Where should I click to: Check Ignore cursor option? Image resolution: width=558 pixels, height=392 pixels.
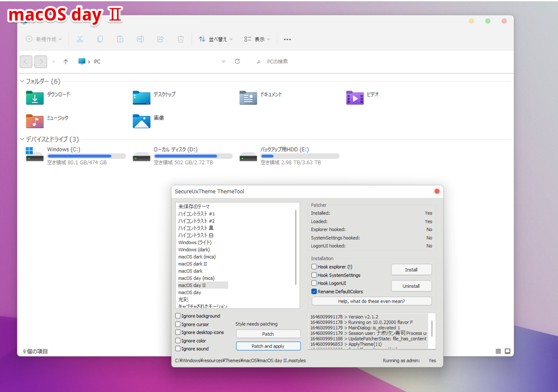178,324
